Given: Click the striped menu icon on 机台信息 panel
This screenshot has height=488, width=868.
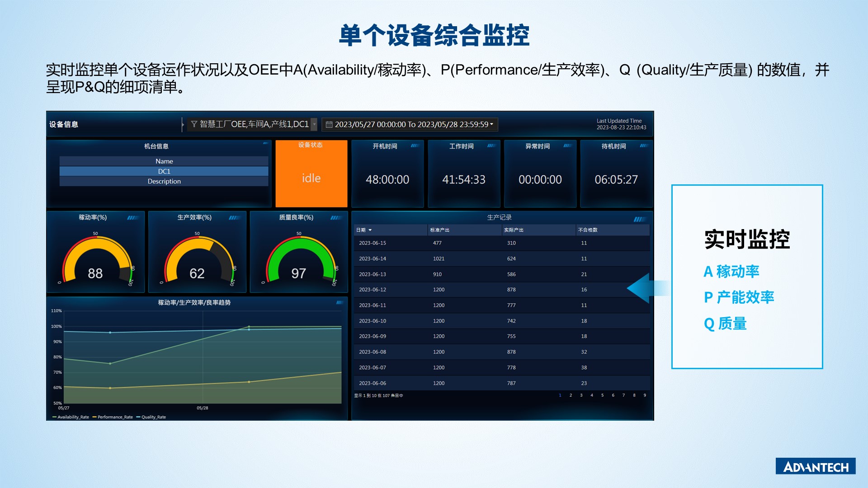Looking at the screenshot, I should tap(265, 143).
